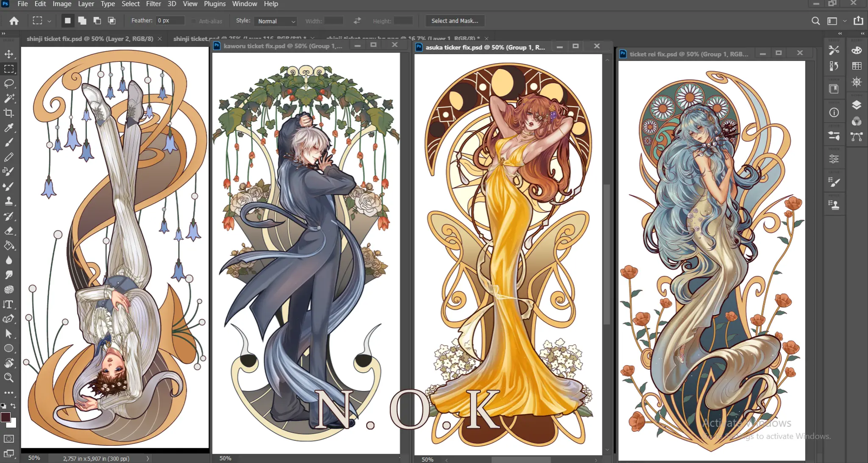Change screen mode icon at toolbar bottom
868x463 pixels.
pyautogui.click(x=9, y=454)
